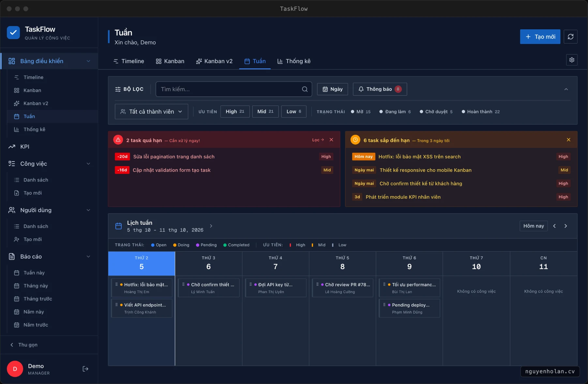Image resolution: width=588 pixels, height=384 pixels.
Task: Click the logout icon beside Demo
Action: 85,369
